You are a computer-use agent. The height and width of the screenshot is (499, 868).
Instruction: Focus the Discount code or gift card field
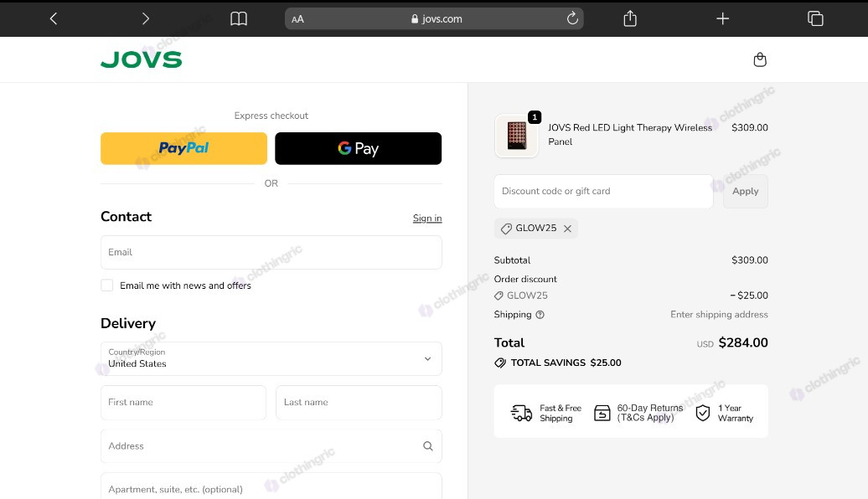click(x=603, y=192)
